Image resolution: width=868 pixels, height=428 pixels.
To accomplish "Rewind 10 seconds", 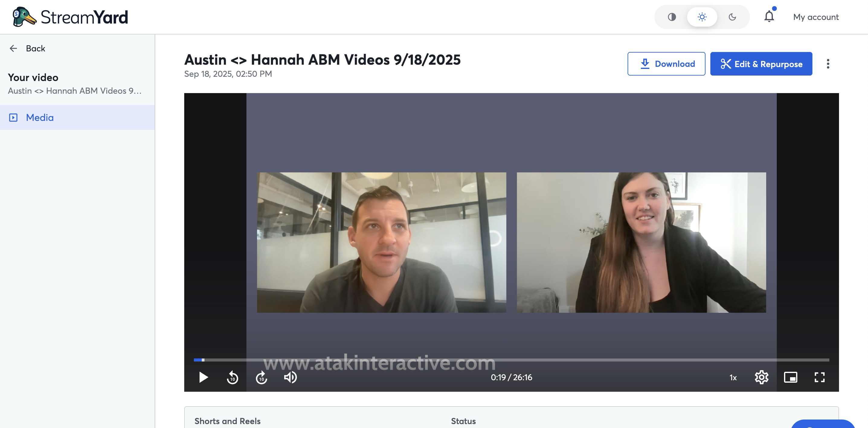I will 233,378.
